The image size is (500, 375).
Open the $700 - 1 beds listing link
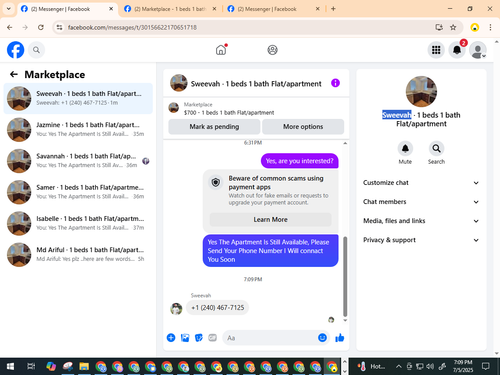click(229, 113)
